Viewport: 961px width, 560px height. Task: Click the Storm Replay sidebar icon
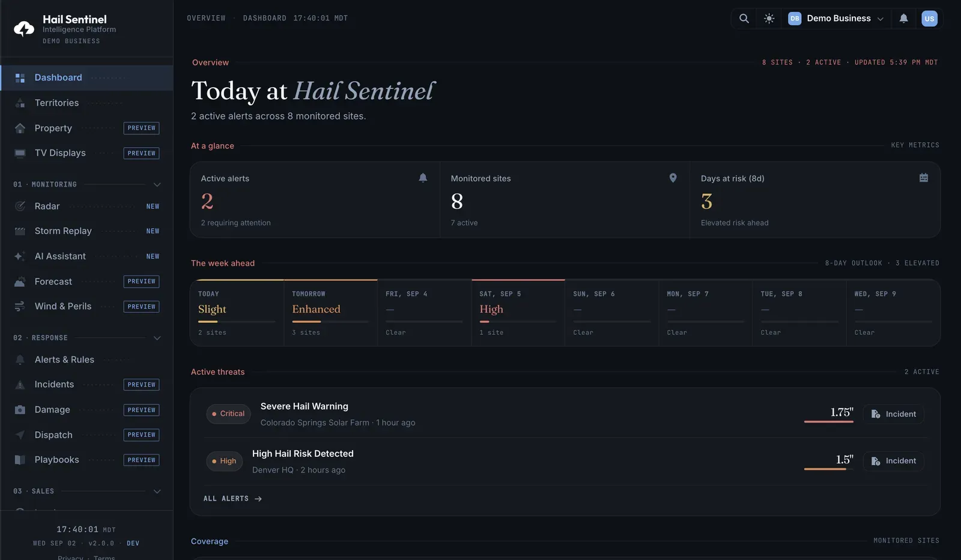(x=20, y=231)
